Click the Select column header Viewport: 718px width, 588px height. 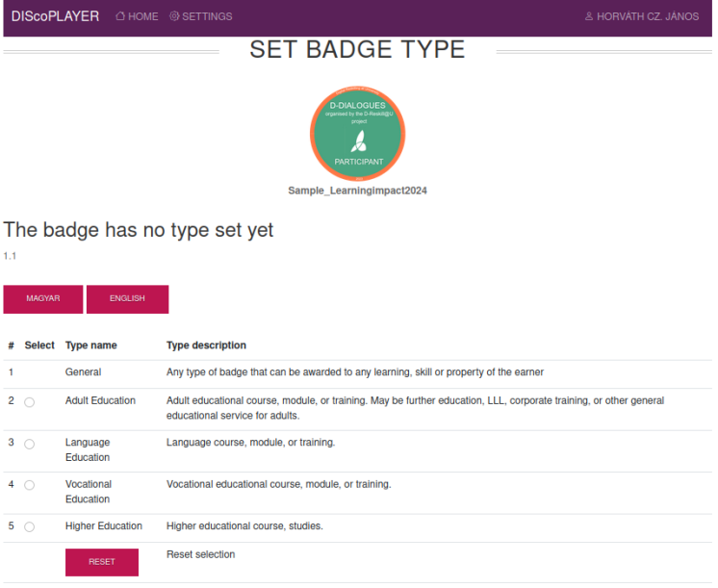(x=39, y=345)
